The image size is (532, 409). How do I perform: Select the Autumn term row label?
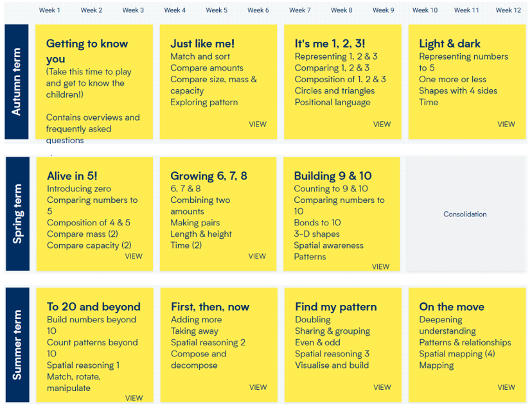(16, 82)
